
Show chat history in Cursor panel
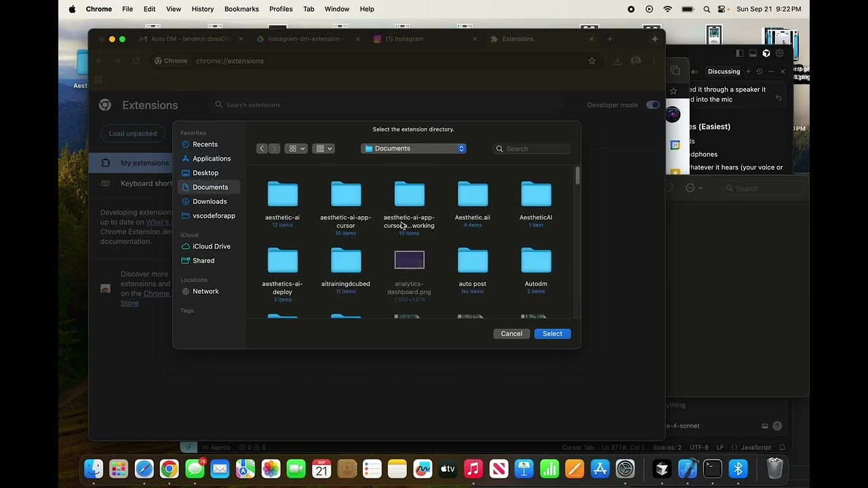759,71
